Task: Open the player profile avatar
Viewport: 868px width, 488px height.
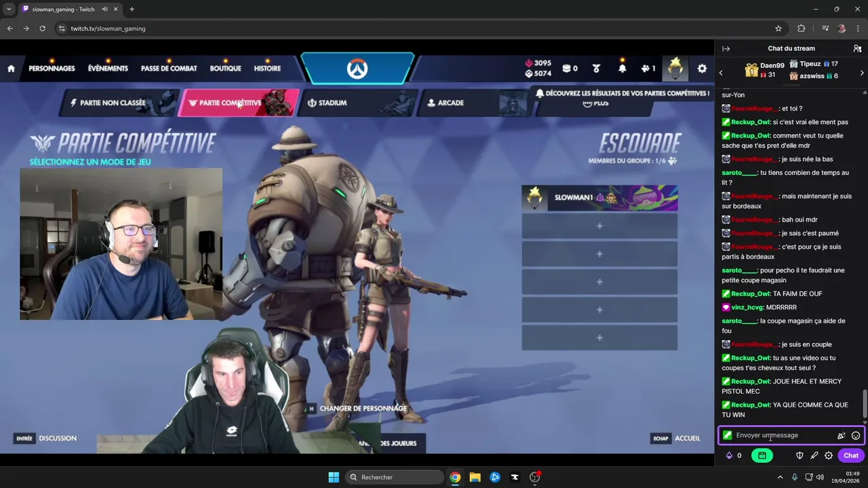Action: [x=675, y=67]
